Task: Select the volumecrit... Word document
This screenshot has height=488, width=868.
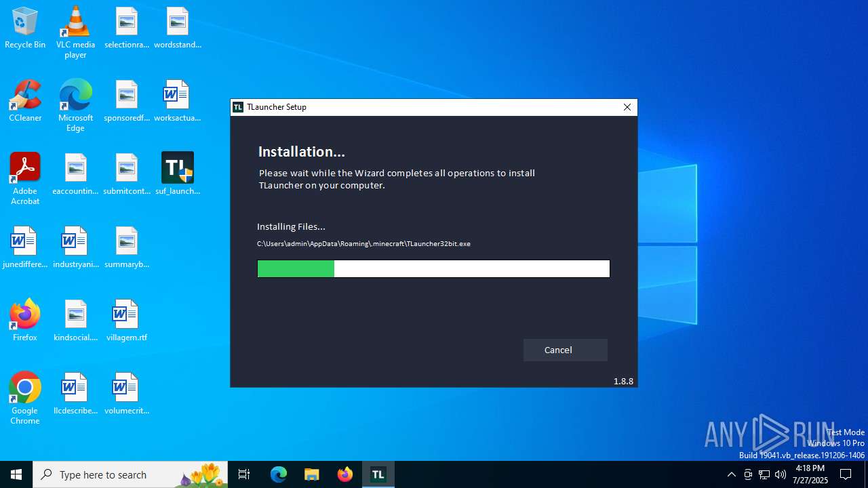Action: (x=127, y=394)
